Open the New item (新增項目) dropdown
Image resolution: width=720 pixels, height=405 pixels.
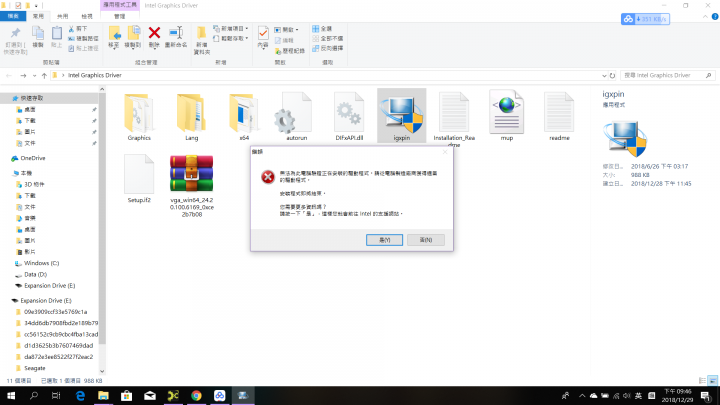pyautogui.click(x=231, y=28)
